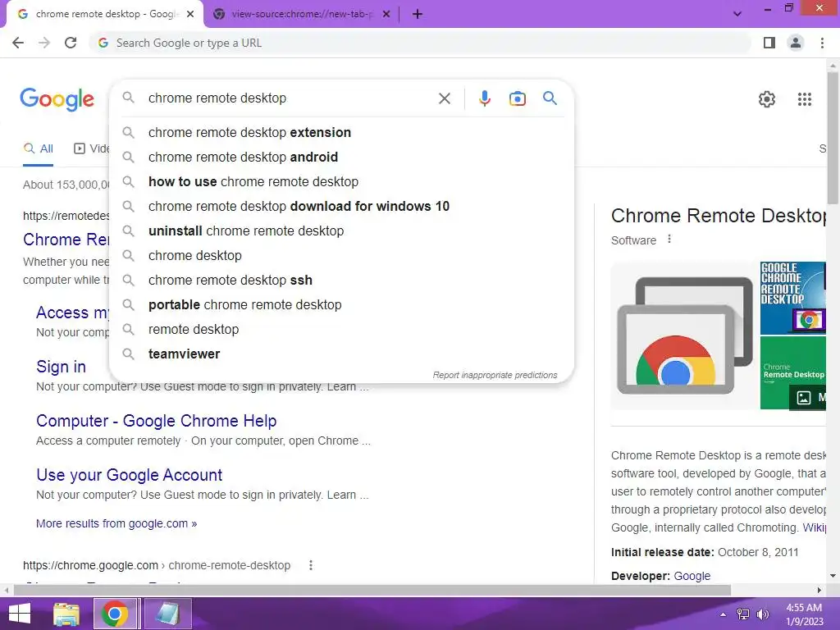Click the Google search text field
This screenshot has height=630, width=840.
[290, 98]
